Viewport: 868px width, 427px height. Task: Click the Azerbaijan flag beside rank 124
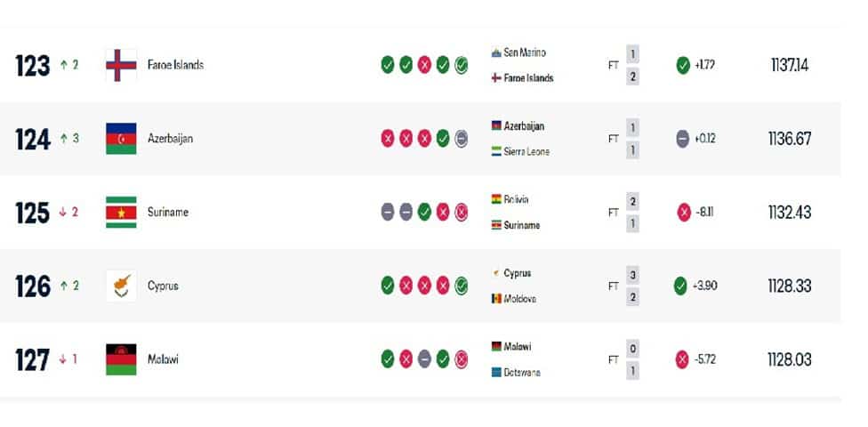[120, 139]
